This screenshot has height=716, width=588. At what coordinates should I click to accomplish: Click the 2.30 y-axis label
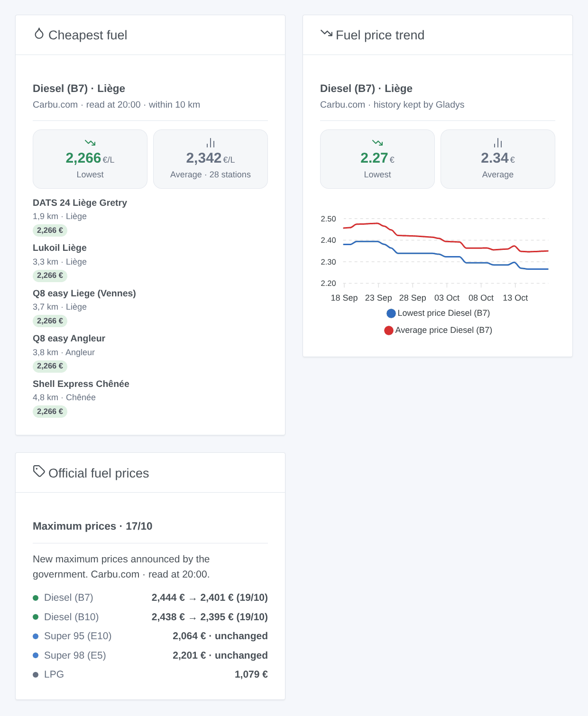(x=328, y=262)
